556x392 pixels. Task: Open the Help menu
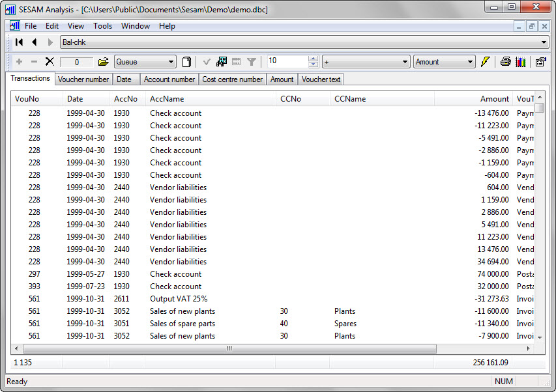click(167, 26)
